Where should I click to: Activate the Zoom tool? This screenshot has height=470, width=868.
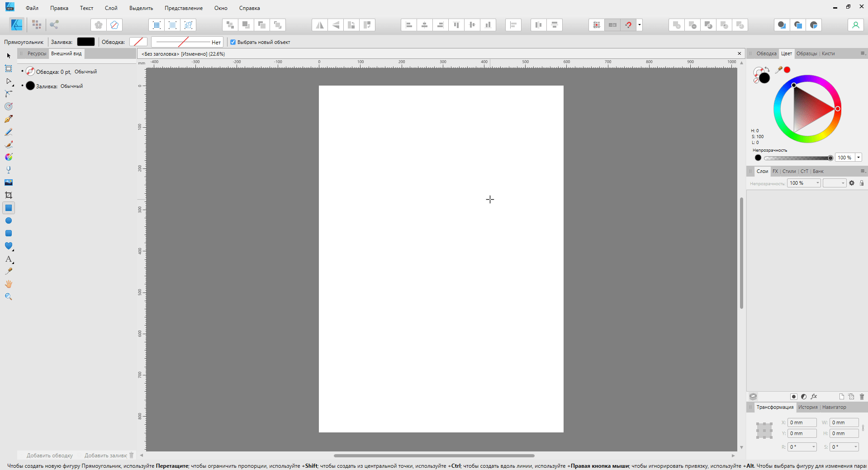[8, 297]
